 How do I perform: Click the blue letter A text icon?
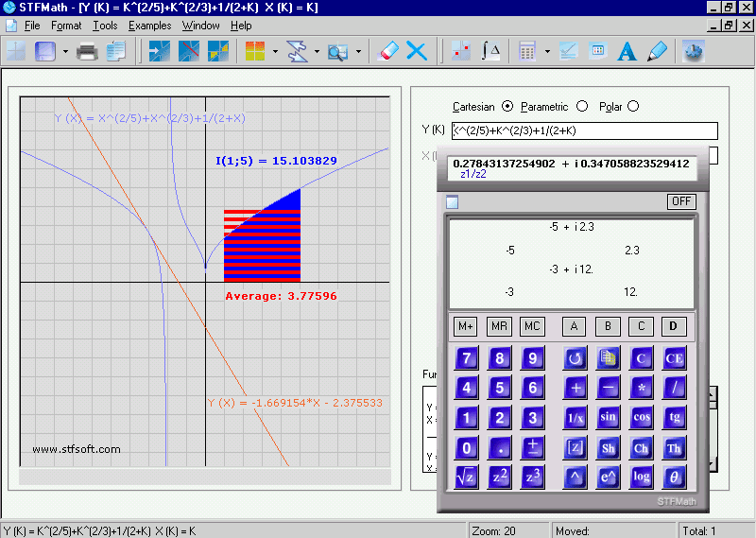[x=627, y=51]
